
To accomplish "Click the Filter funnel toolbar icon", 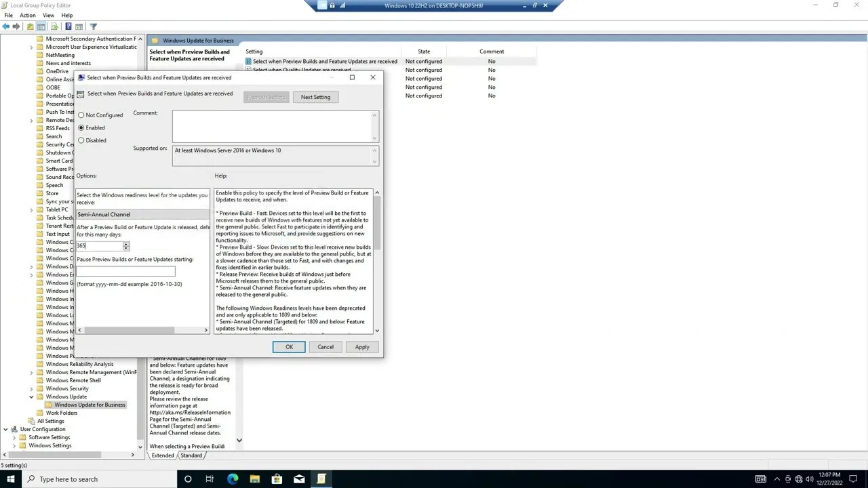I will (94, 26).
